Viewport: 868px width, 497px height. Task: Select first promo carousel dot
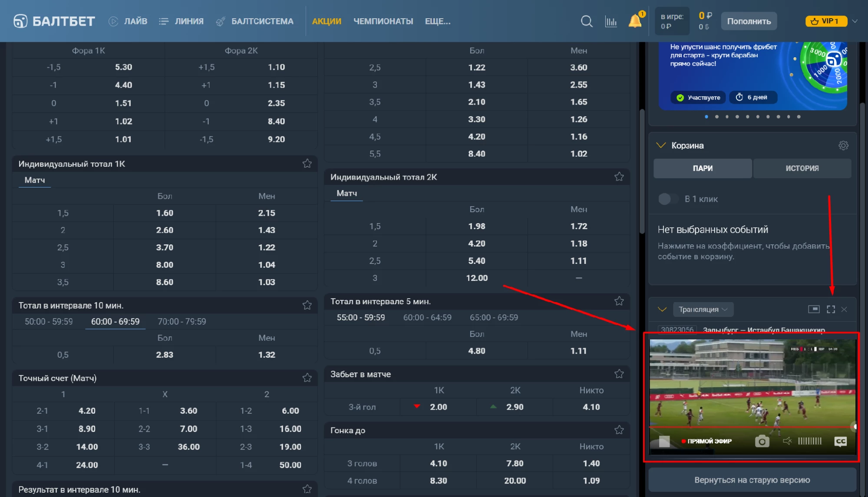tap(706, 116)
